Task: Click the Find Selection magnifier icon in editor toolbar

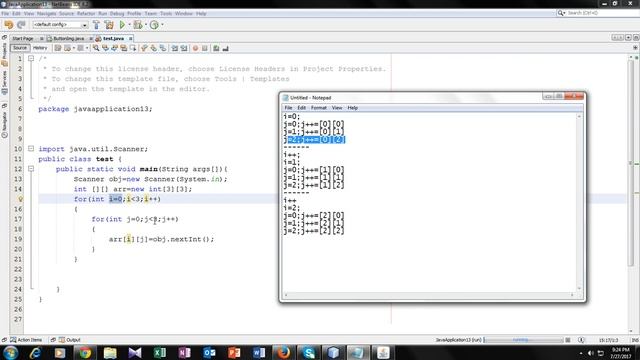Action: coord(96,48)
